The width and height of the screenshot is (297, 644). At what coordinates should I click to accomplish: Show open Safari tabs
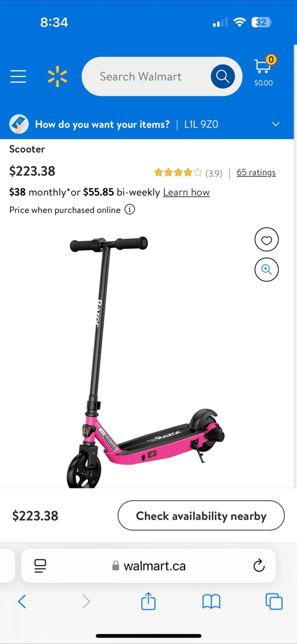coord(274,602)
